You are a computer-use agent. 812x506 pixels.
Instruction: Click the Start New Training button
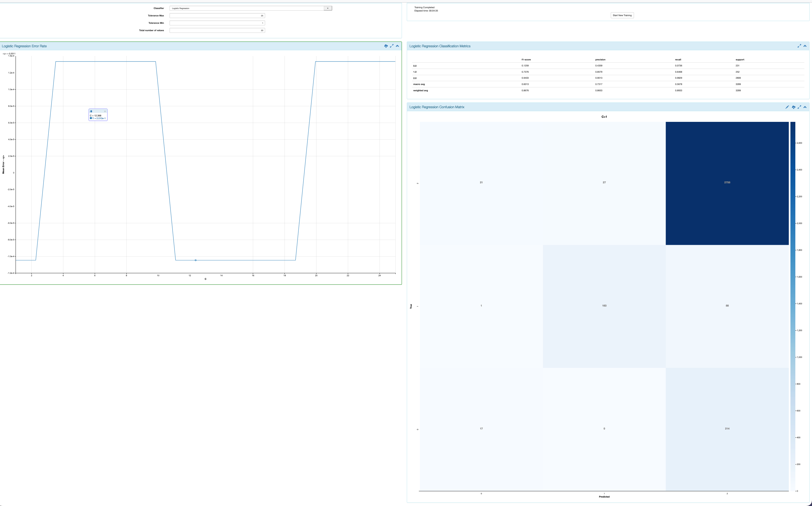622,15
